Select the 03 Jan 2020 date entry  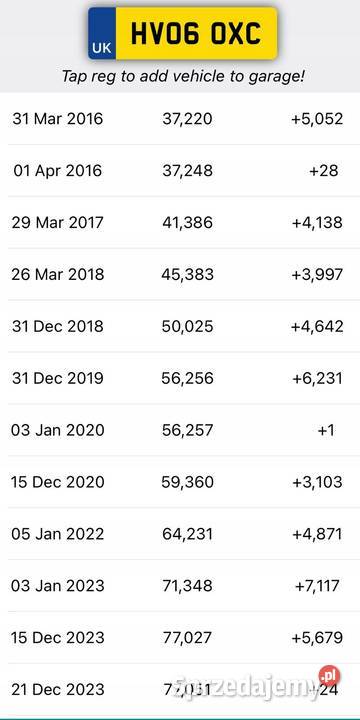(x=57, y=430)
